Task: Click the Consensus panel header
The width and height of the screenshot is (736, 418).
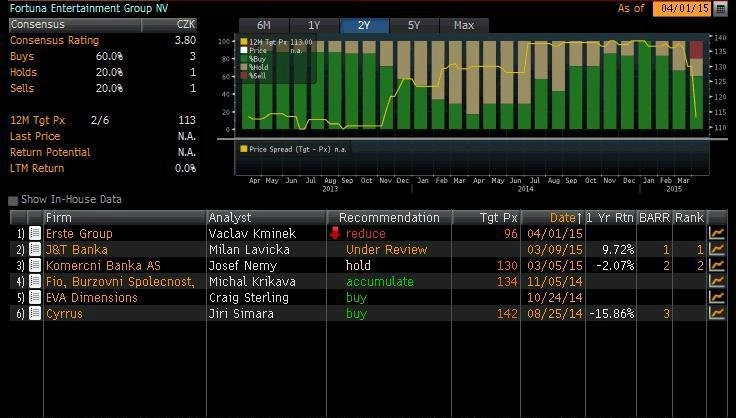Action: click(x=103, y=24)
